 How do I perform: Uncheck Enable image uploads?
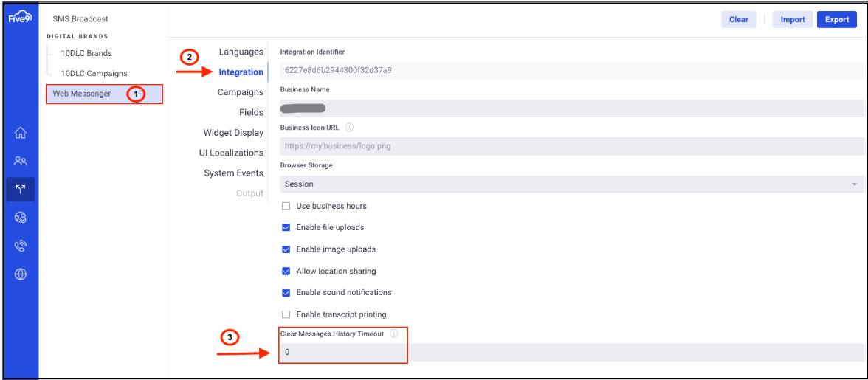(x=286, y=249)
